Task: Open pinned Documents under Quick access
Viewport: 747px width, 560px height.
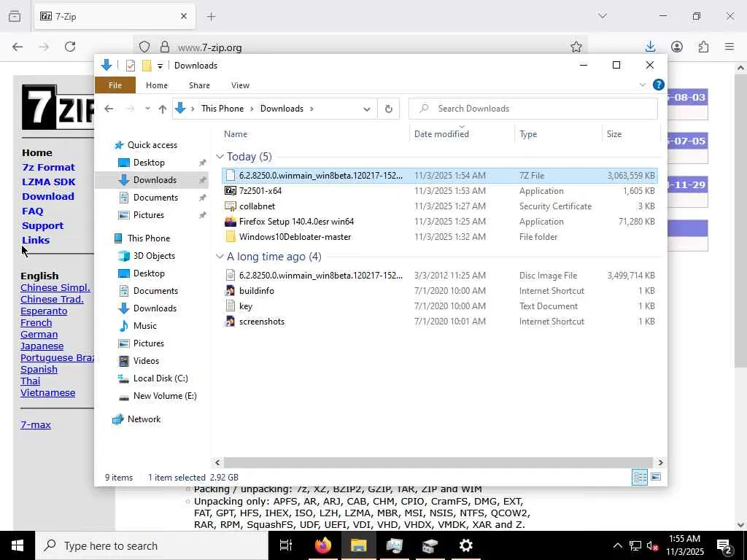Action: click(x=155, y=197)
